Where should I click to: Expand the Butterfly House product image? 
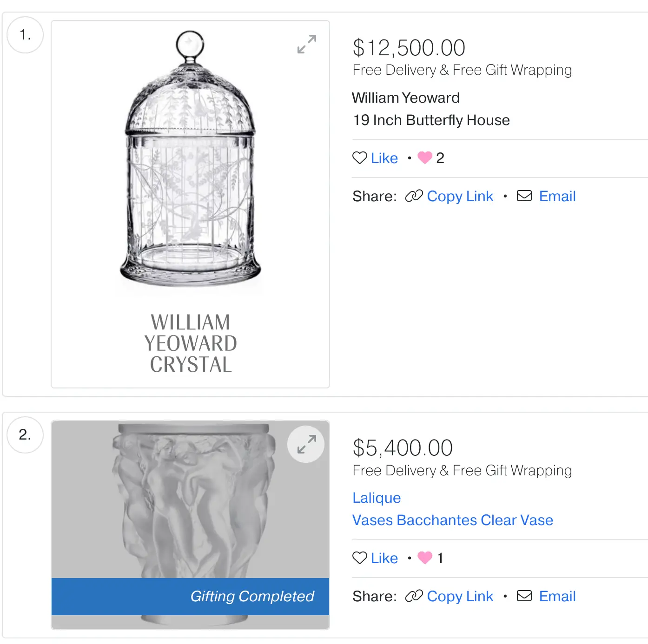tap(307, 44)
